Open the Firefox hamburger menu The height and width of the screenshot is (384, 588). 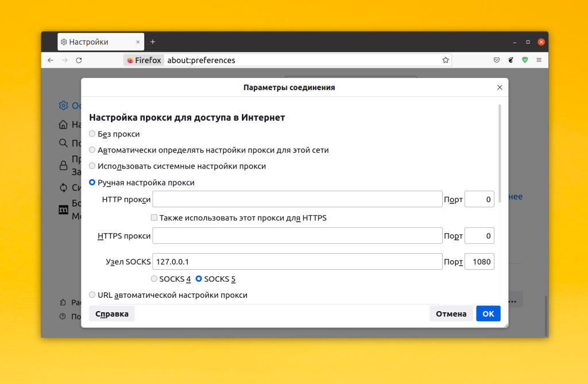539,60
